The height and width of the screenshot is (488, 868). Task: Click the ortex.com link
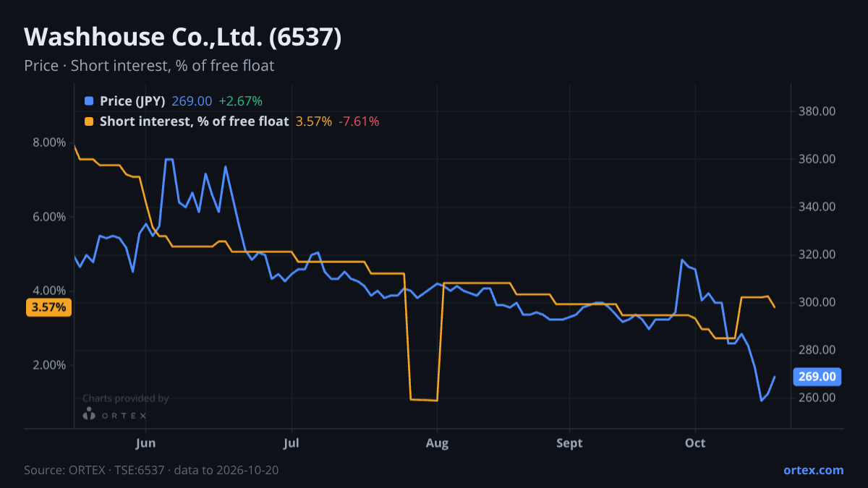(813, 470)
